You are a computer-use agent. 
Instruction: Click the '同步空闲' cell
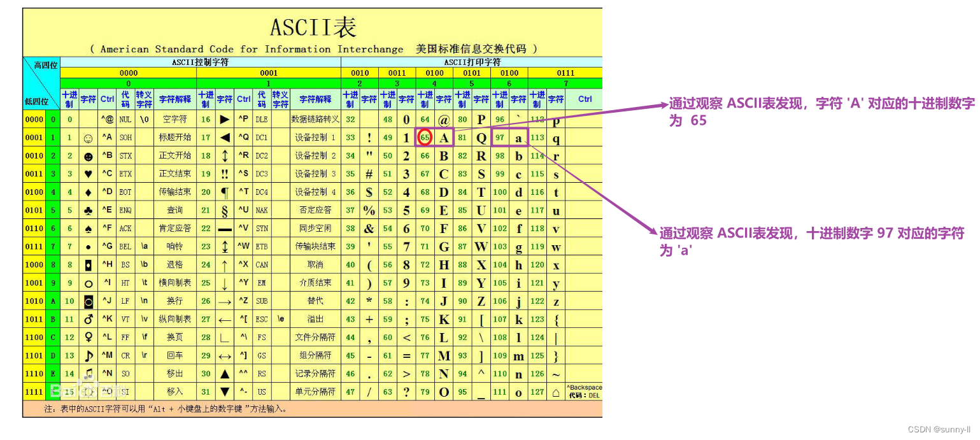click(x=315, y=228)
